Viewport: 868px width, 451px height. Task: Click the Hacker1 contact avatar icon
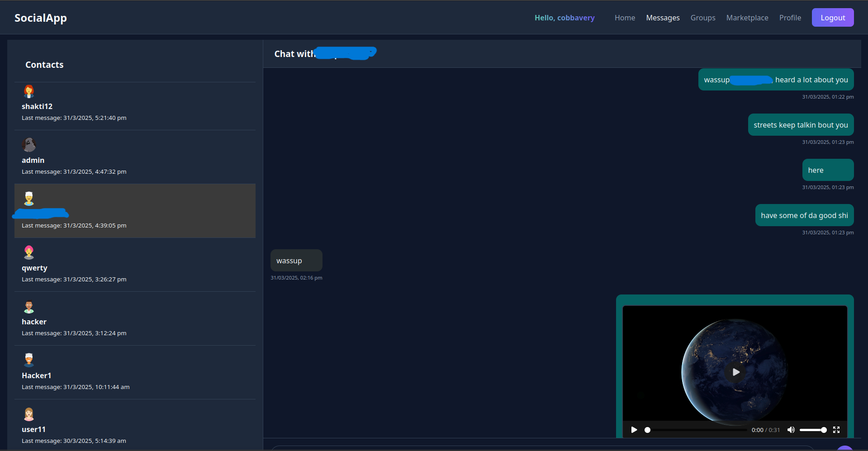[x=29, y=360]
